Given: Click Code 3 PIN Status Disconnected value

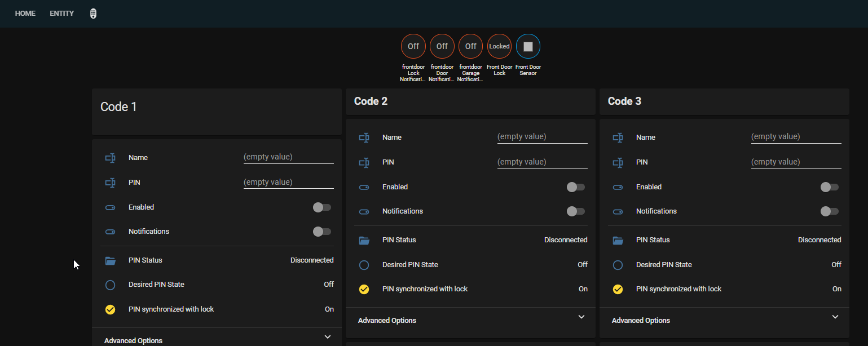Looking at the screenshot, I should click(x=819, y=240).
